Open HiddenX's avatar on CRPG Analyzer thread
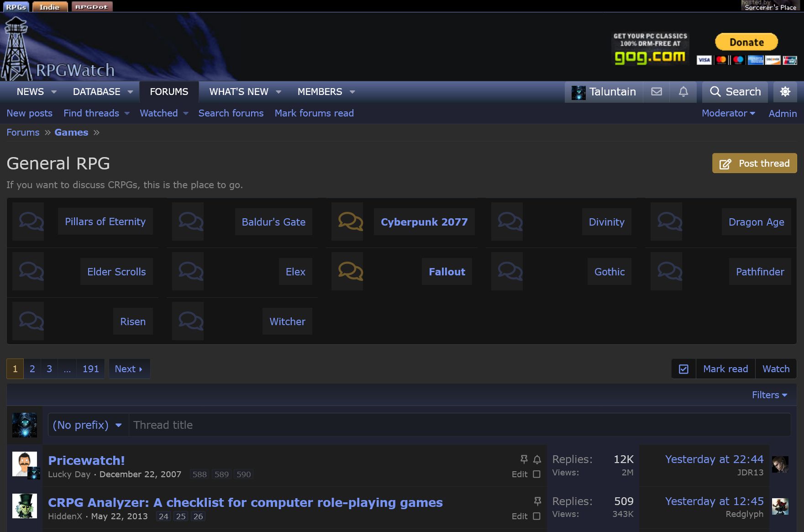Image resolution: width=804 pixels, height=532 pixels. pos(24,506)
